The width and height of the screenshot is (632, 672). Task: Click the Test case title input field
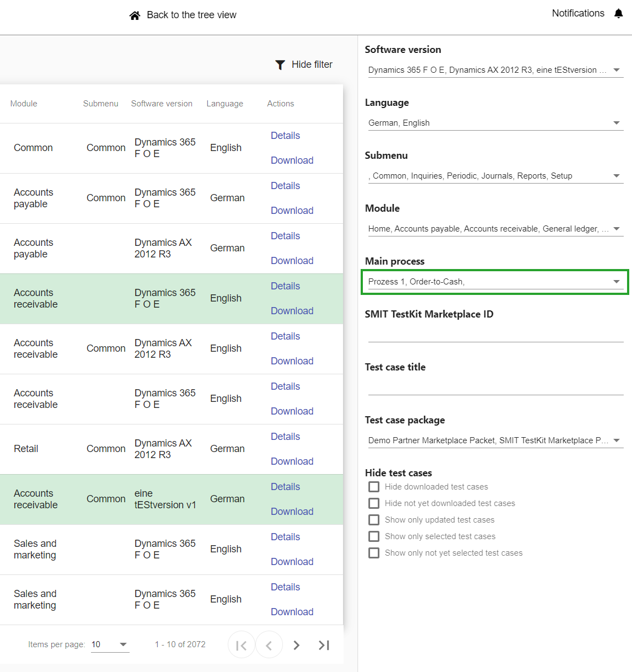tap(495, 387)
